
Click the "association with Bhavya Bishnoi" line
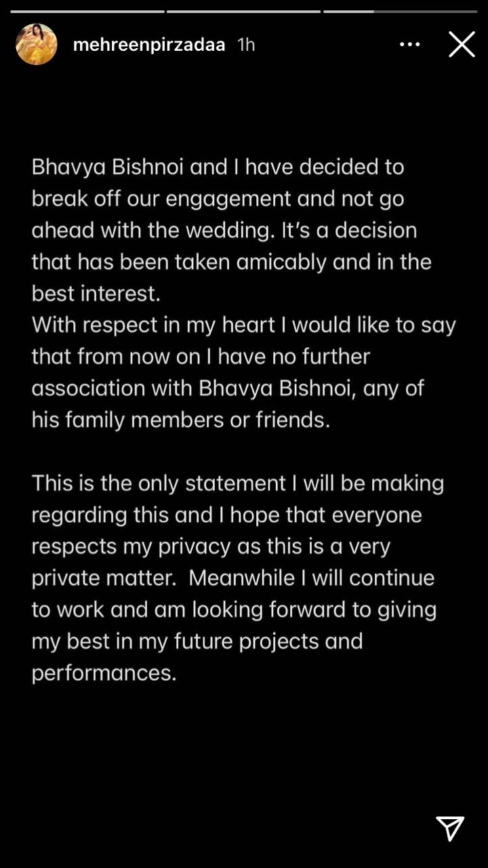(228, 388)
